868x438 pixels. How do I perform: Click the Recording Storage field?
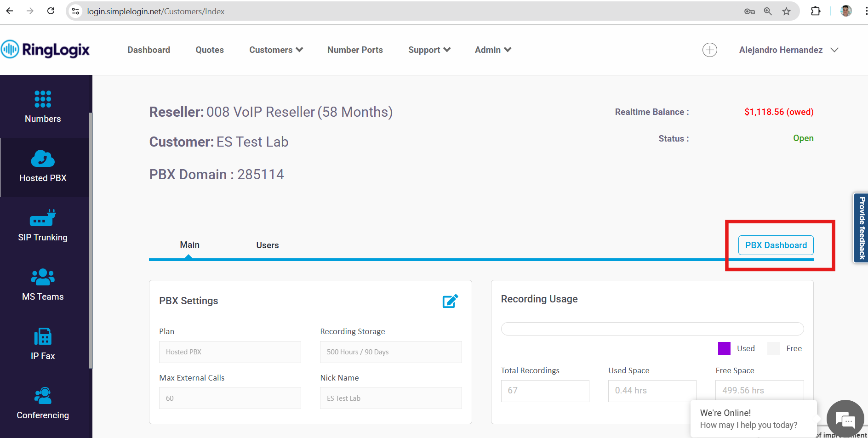pos(391,352)
